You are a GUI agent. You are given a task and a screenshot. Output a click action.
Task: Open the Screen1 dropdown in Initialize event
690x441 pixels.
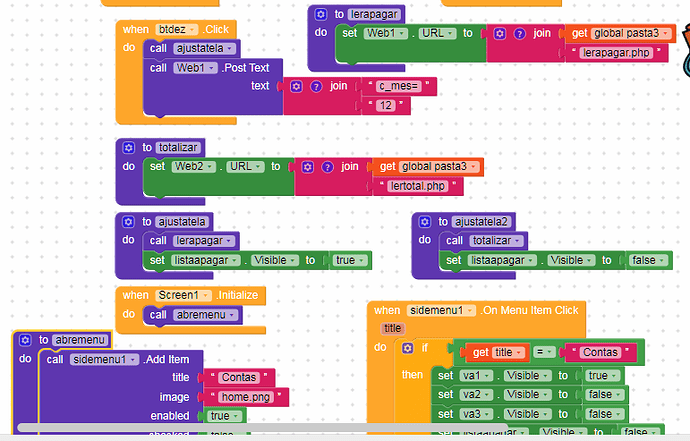183,295
